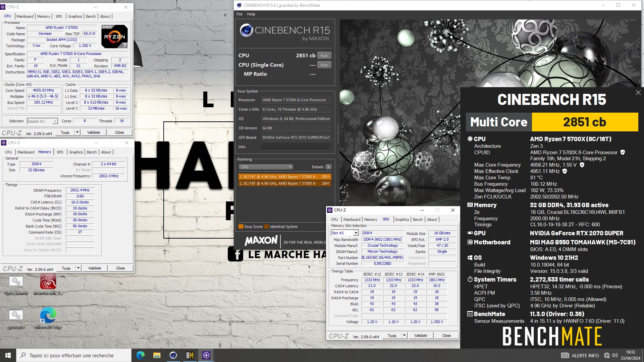Open Bench tab in CPU-Z Memory window
Viewport: 644px width, 362px height.
point(92,152)
